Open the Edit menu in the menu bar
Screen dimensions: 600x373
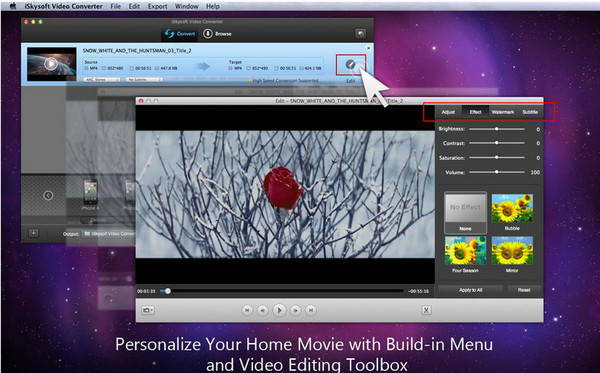point(134,6)
